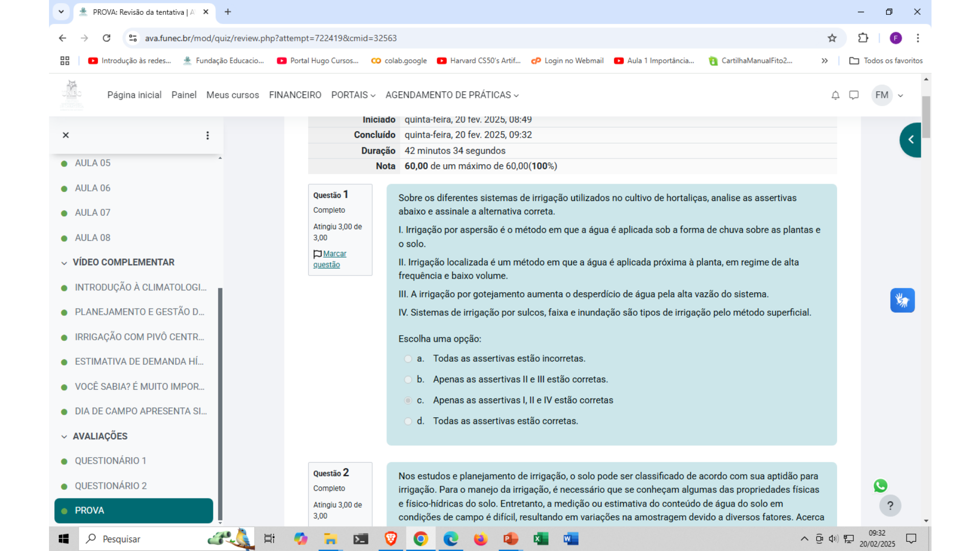Open QUESTIONÁRIO 2 in course index
Image resolution: width=980 pixels, height=551 pixels.
(x=111, y=486)
